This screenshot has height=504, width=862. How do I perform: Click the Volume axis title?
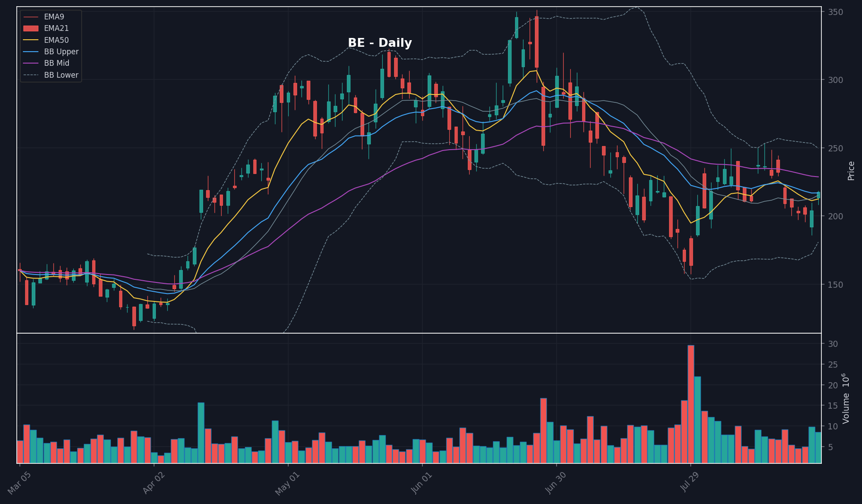click(x=846, y=399)
